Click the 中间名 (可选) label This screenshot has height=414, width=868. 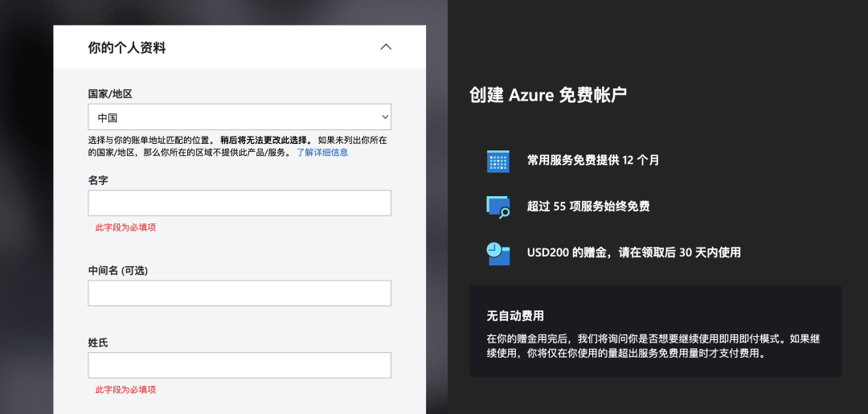(x=118, y=271)
